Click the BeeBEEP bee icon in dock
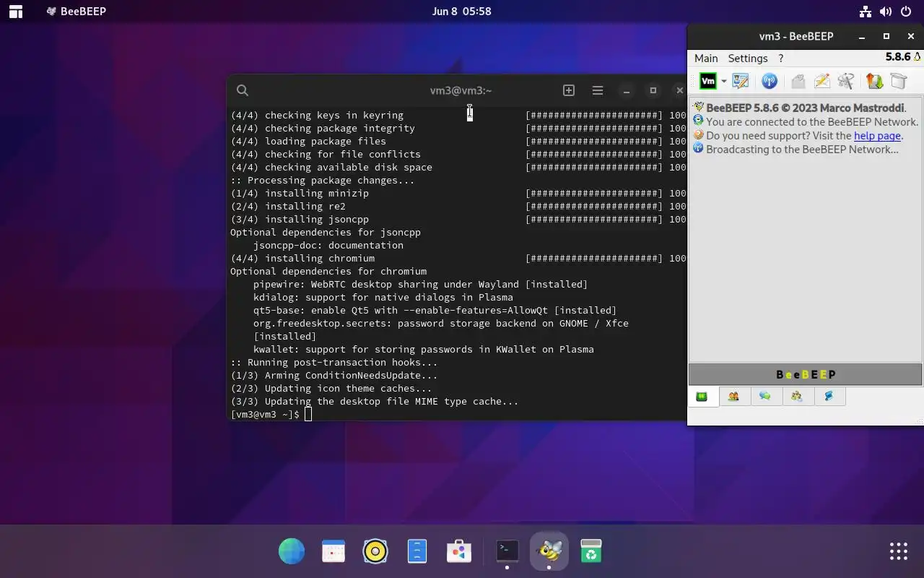Viewport: 924px width, 578px height. click(549, 551)
